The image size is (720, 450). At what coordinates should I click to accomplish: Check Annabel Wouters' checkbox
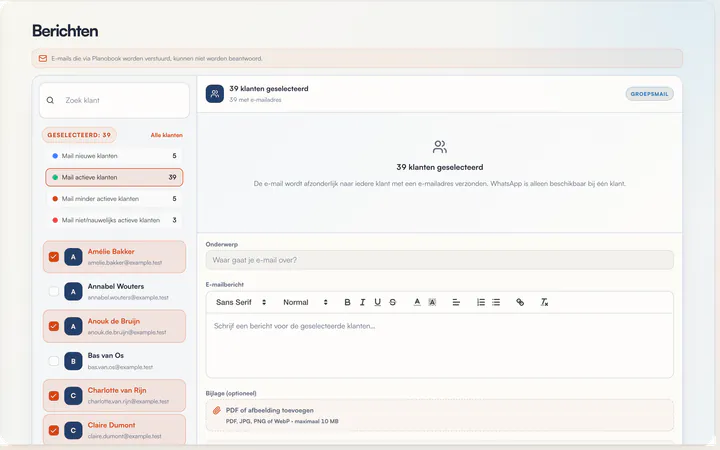coord(54,292)
